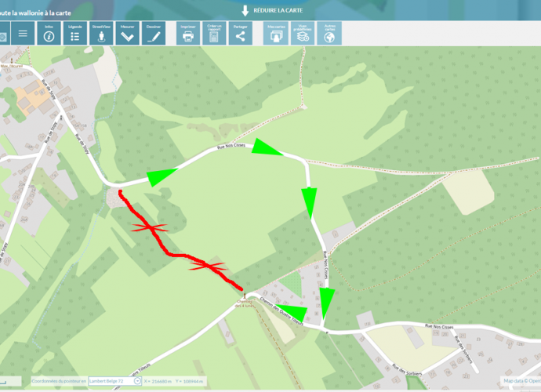Select the Mesurer measuring tool
541x392 pixels.
point(127,33)
